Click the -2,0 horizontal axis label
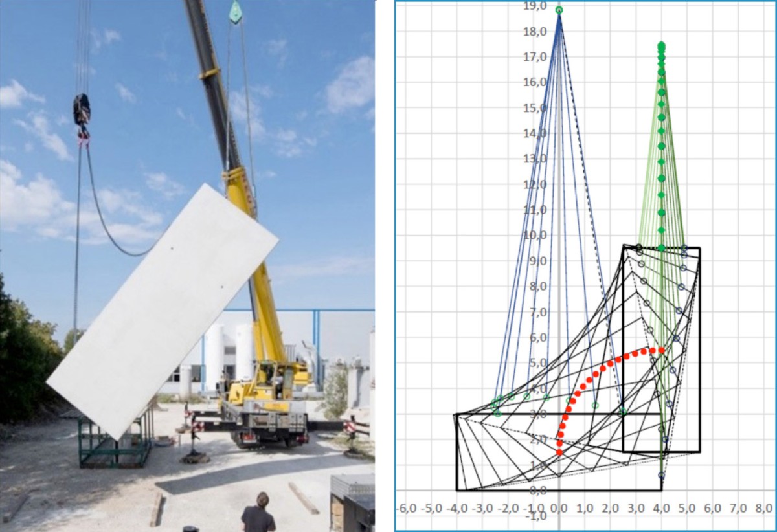Screen dimensions: 777x532 click(508, 510)
